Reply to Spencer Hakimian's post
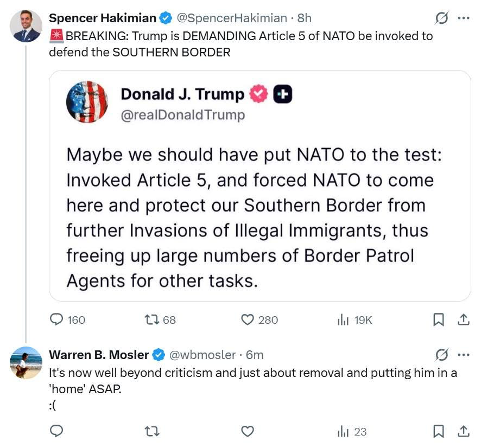Image resolution: width=481 pixels, height=448 pixels. (57, 320)
